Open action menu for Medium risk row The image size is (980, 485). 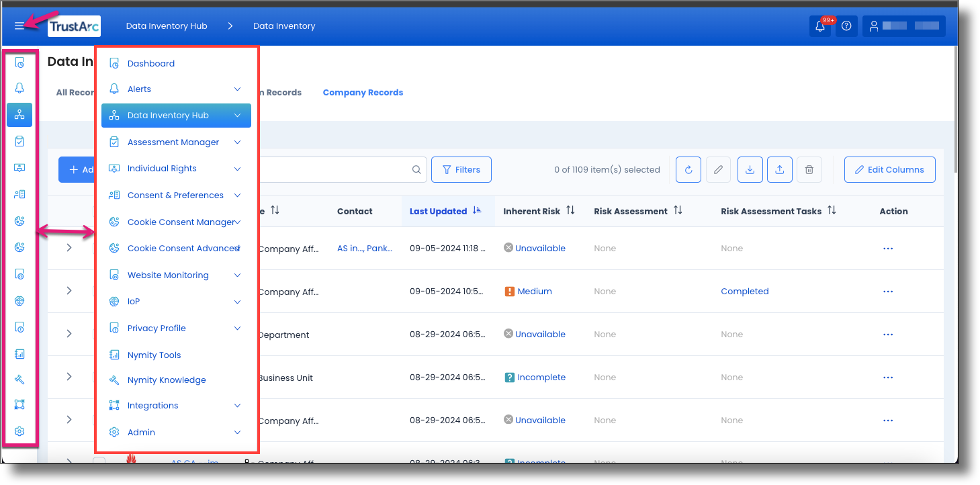[888, 292]
